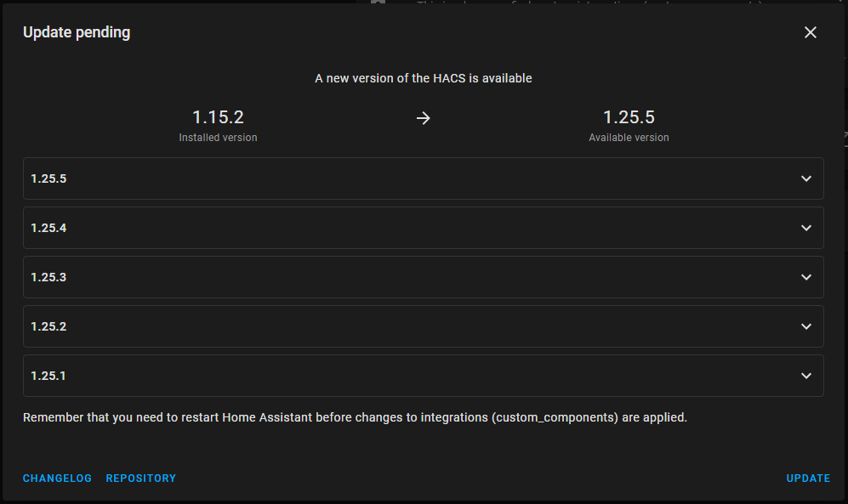Click the HACS availability message text
This screenshot has width=848, height=504.
tap(423, 77)
